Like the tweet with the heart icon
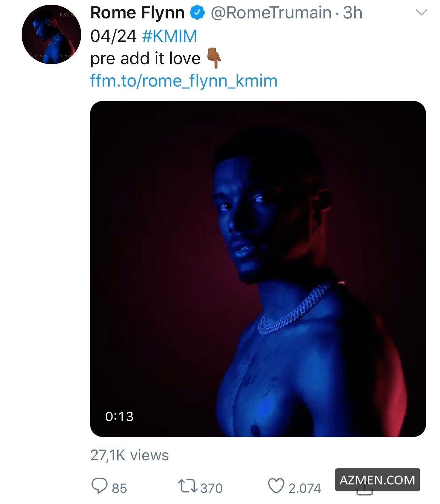 [276, 486]
